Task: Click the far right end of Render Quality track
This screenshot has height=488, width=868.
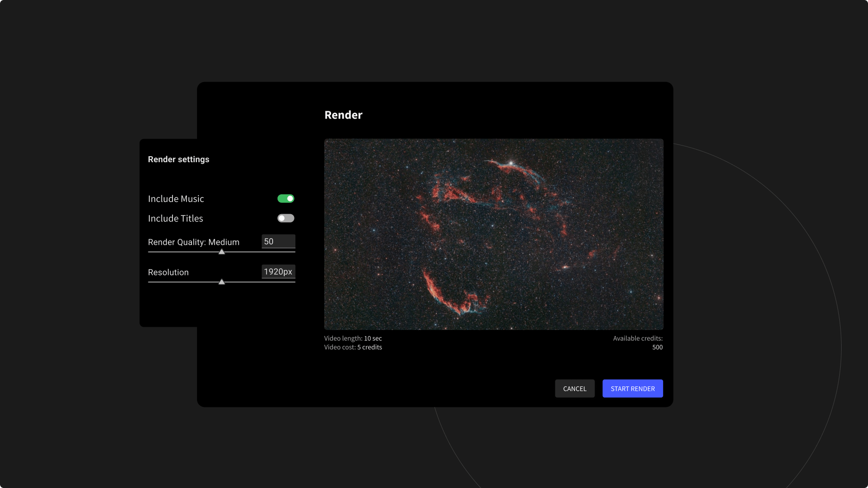Action: click(x=294, y=252)
